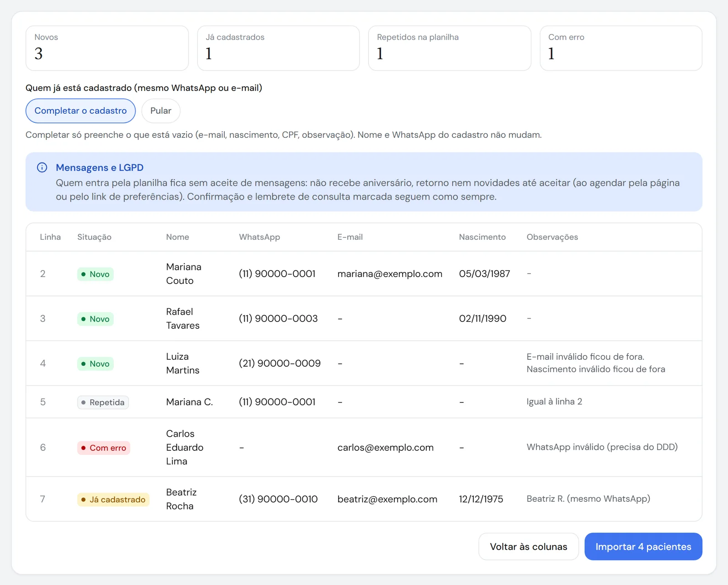This screenshot has width=728, height=585.
Task: Click the Novo badge for Rafael Tavares
Action: [96, 319]
